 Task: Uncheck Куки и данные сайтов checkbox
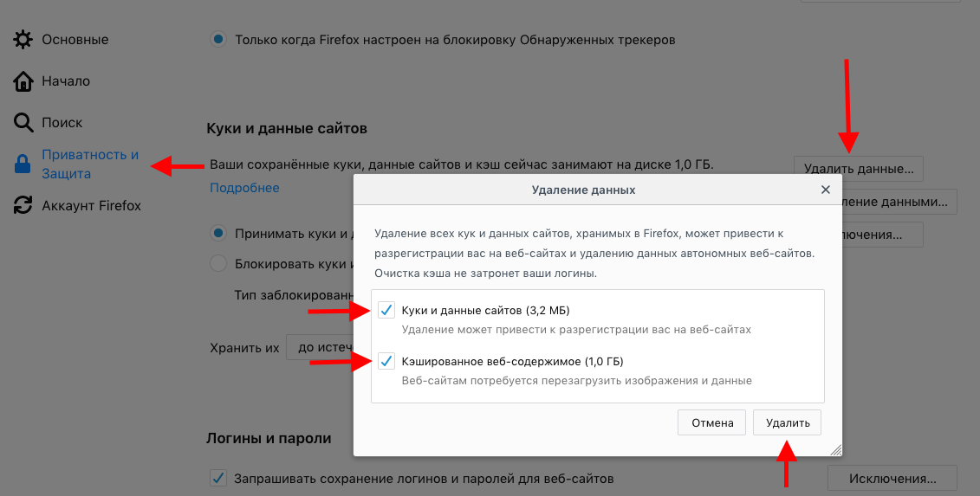[386, 310]
